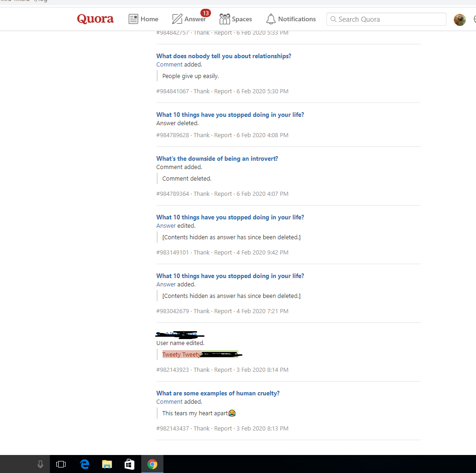
Task: Click the search magnifier icon
Action: click(333, 19)
